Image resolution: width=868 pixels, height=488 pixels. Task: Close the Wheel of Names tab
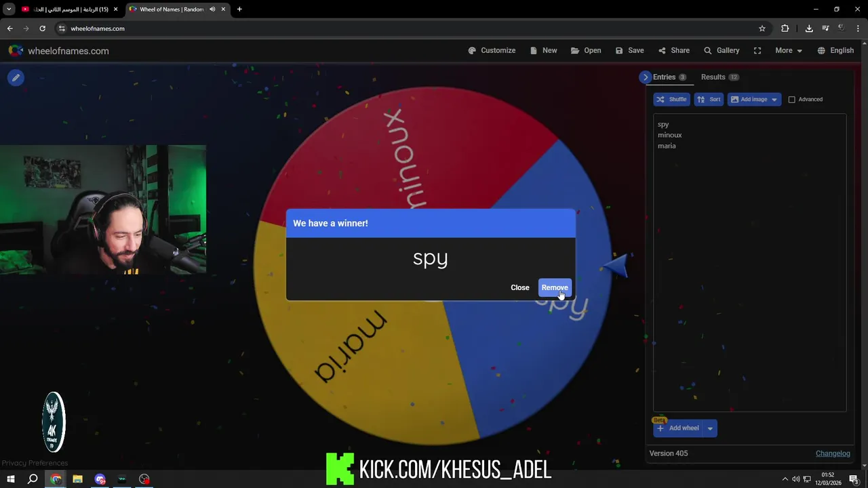pos(223,9)
